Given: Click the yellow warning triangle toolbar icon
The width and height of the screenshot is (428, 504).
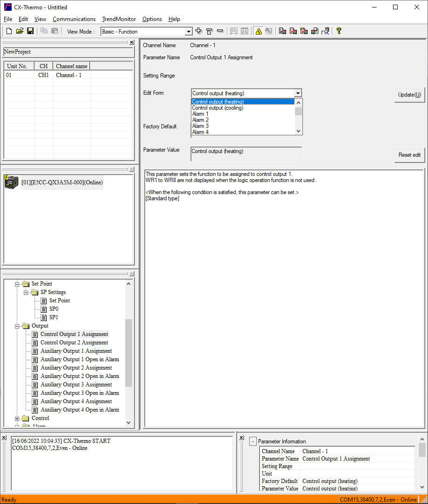Looking at the screenshot, I should pos(259,31).
